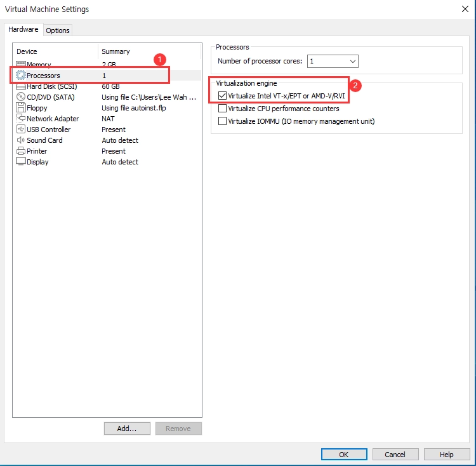Click the Network Adapter icon
This screenshot has height=466, width=476.
pos(21,118)
